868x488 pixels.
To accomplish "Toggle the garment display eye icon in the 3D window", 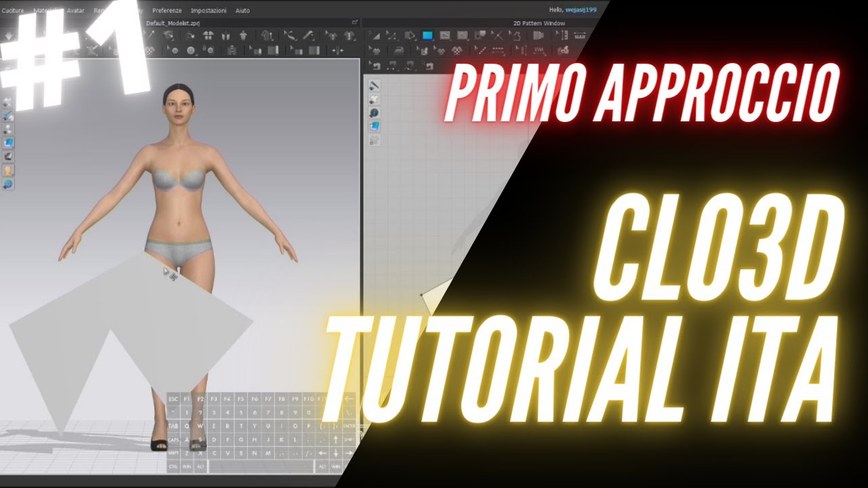I will tap(8, 102).
